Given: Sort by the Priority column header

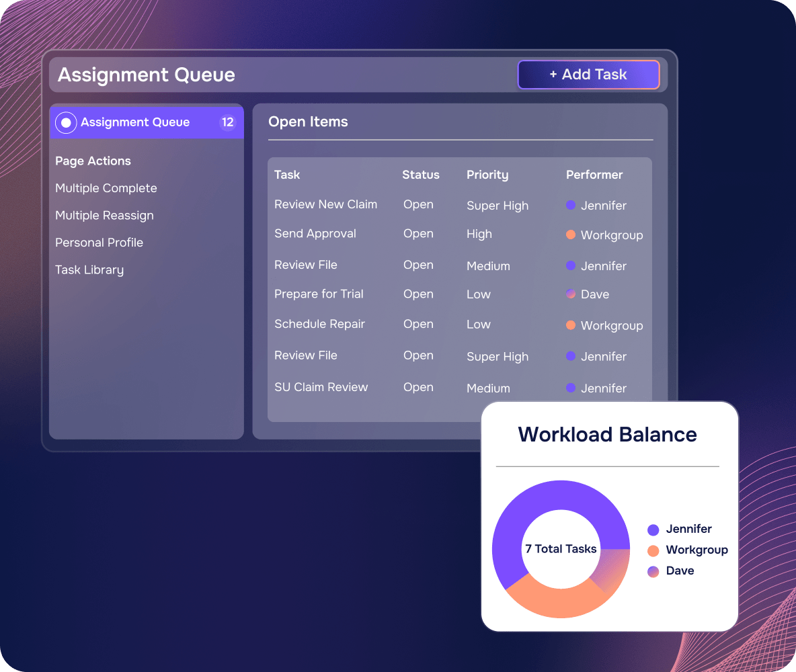Looking at the screenshot, I should coord(487,175).
